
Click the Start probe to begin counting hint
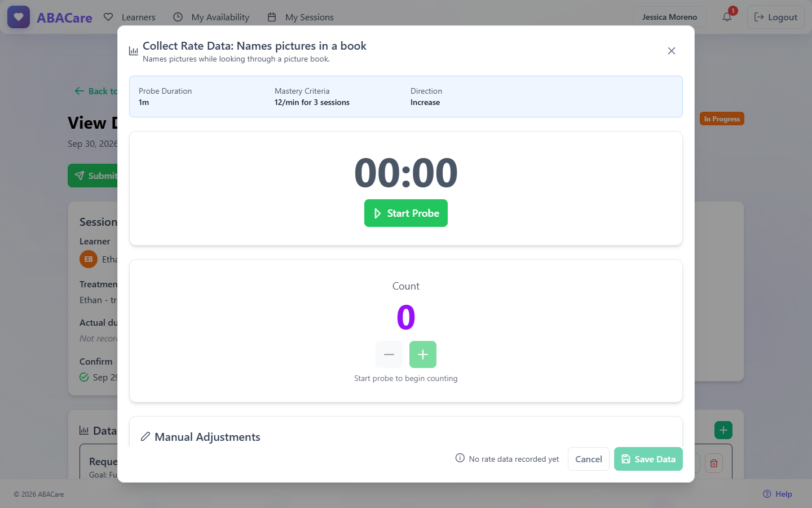406,378
